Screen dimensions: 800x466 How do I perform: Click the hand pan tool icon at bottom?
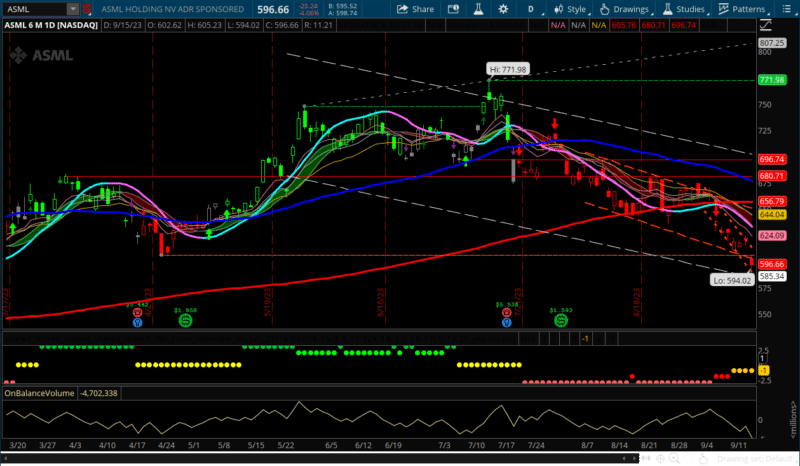tap(704, 459)
